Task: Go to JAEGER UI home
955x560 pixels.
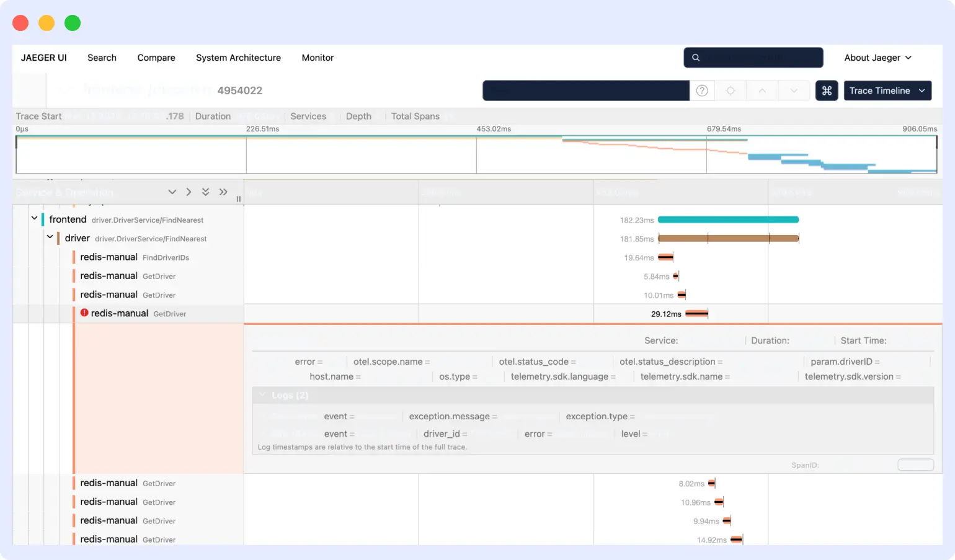Action: click(43, 58)
